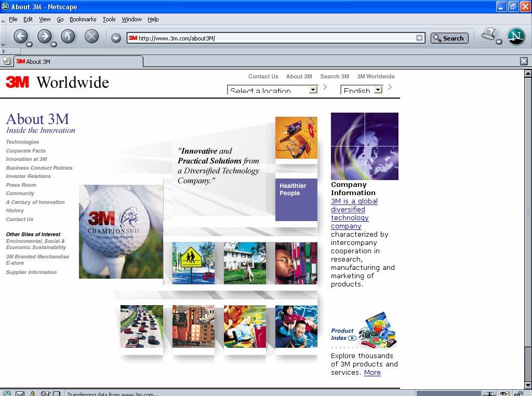Screen dimensions: 532x396
Task: Click the 3M logo on the web page
Action: pyautogui.click(x=17, y=82)
